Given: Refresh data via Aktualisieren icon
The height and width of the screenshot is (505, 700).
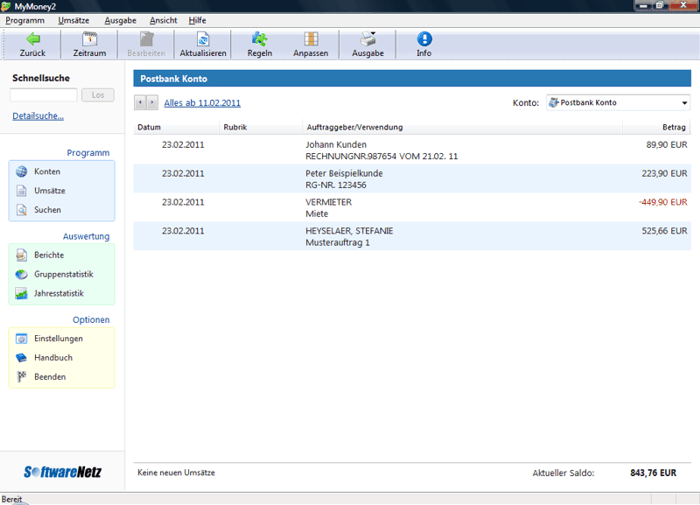Looking at the screenshot, I should click(203, 39).
